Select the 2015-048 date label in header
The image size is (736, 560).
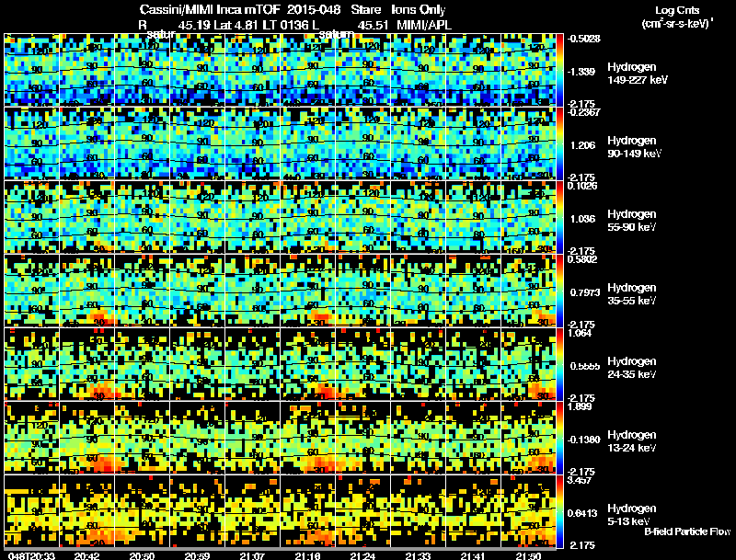pyautogui.click(x=313, y=10)
